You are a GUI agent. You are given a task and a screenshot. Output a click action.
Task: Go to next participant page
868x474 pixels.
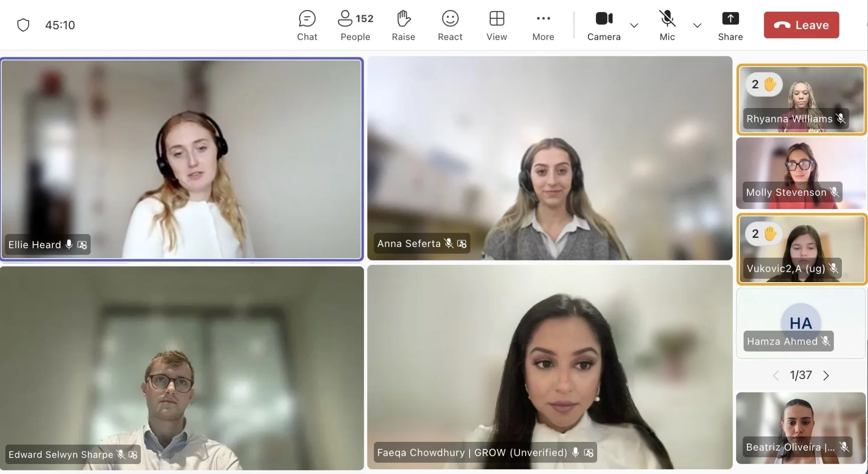pyautogui.click(x=826, y=375)
